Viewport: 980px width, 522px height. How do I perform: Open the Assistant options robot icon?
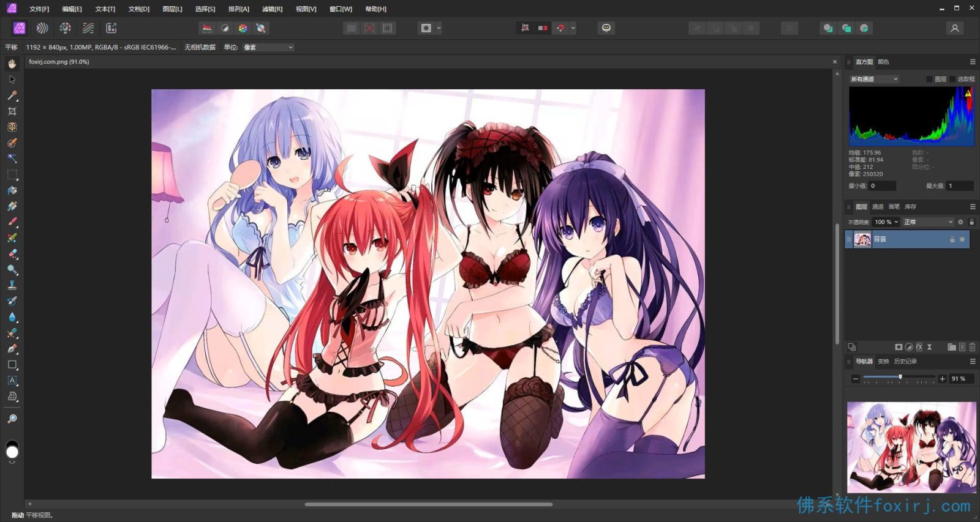606,28
